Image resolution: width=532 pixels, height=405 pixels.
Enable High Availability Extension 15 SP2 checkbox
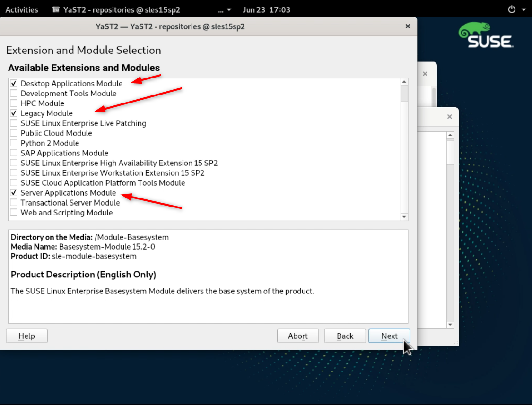coord(14,163)
